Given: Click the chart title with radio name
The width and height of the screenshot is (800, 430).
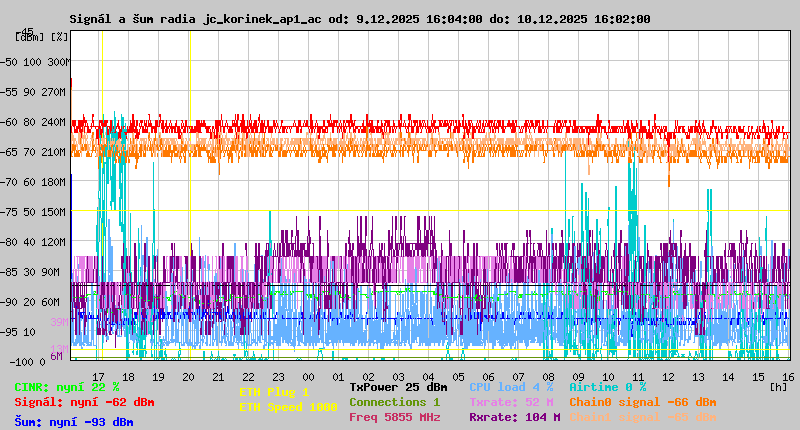Looking at the screenshot, I should 360,19.
